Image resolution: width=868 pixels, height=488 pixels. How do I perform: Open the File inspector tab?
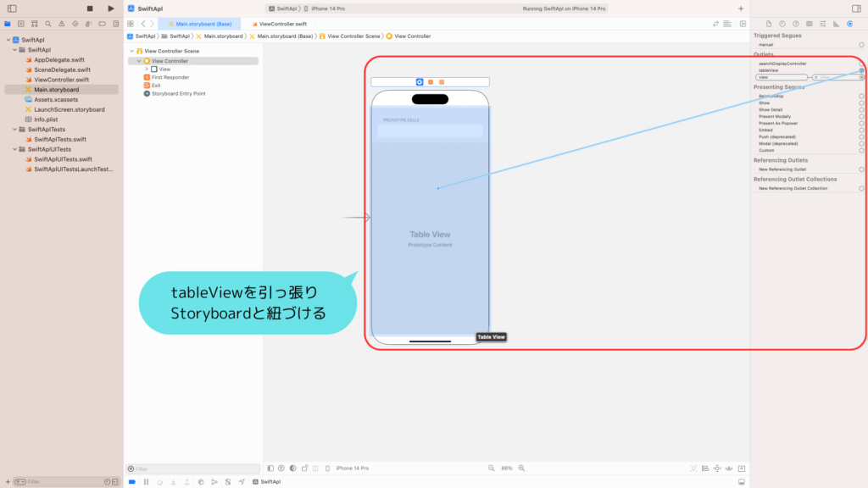click(769, 24)
